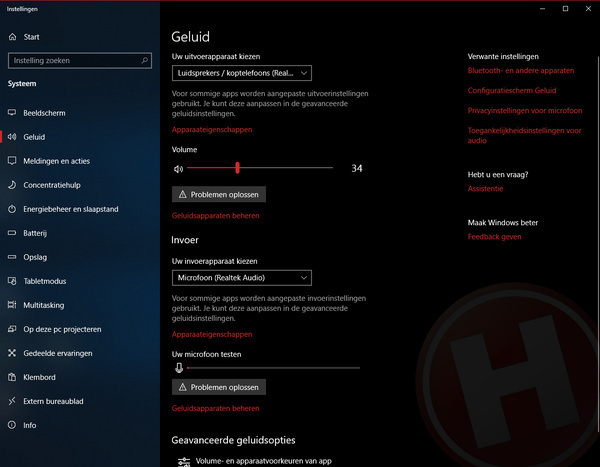Open Toegankelijkheidsinstellingen voor audio link
The width and height of the screenshot is (600, 467).
(x=524, y=136)
